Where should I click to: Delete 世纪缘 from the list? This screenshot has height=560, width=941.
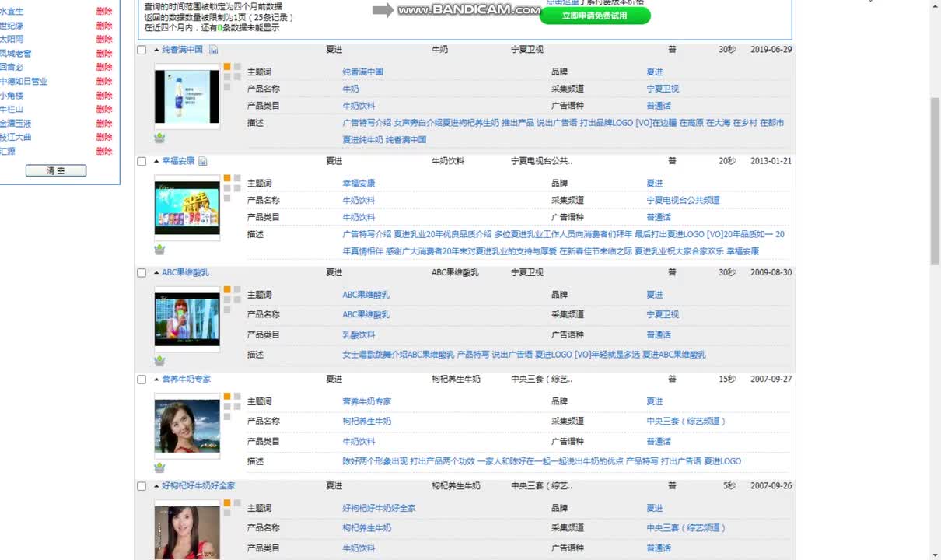click(104, 26)
